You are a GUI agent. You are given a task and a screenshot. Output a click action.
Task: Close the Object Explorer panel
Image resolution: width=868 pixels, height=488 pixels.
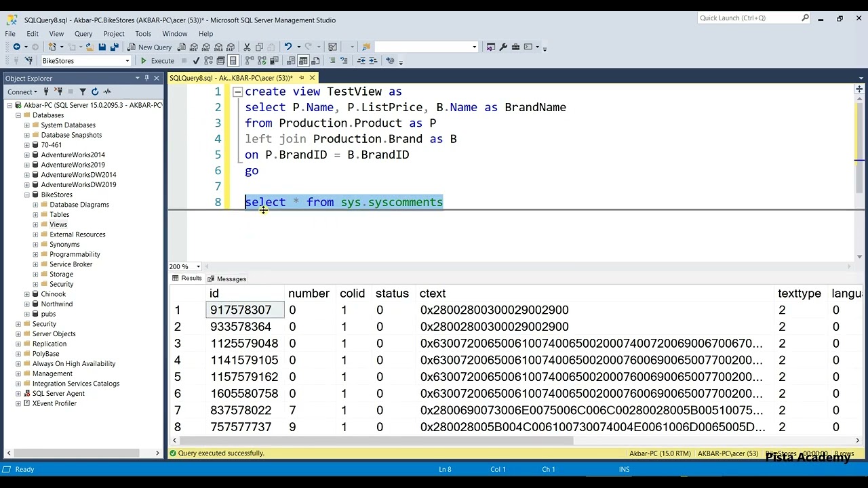[156, 79]
